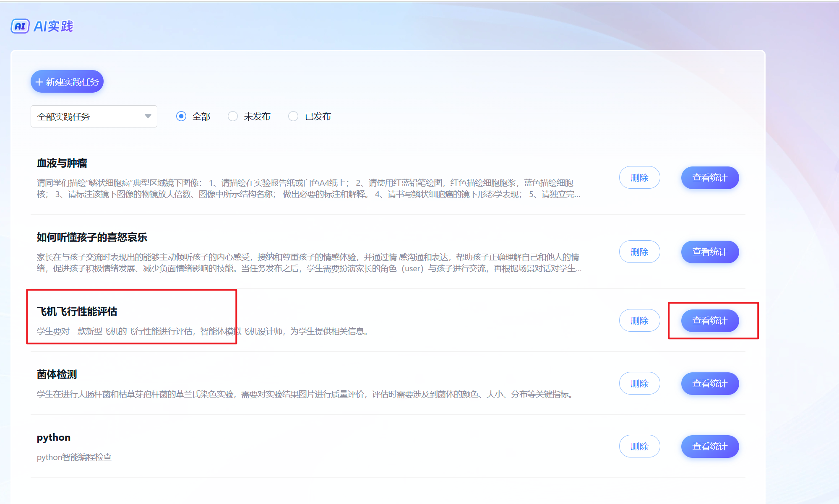Image resolution: width=839 pixels, height=504 pixels.
Task: Delete 如何听懂孩子的喜怒哀乐 task
Action: (x=639, y=252)
